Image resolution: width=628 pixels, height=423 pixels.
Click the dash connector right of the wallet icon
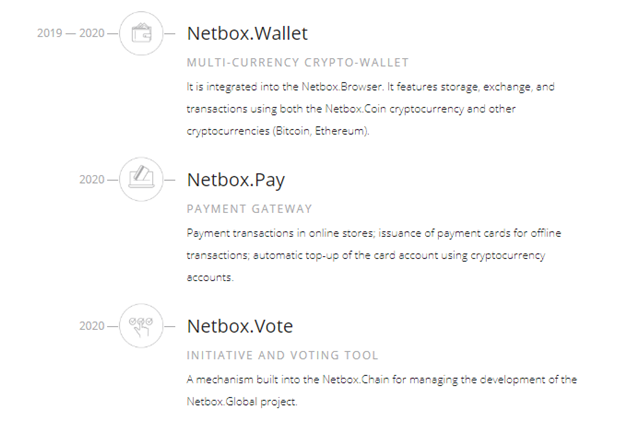tap(170, 34)
